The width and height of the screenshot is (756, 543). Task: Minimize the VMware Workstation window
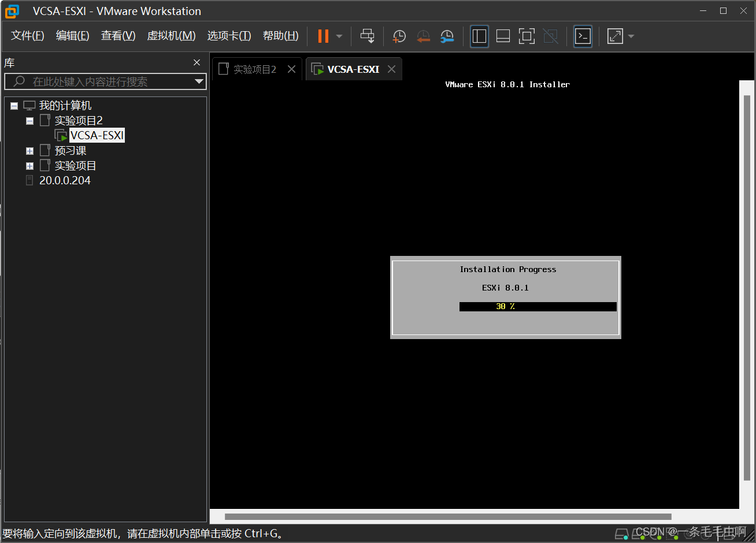[x=703, y=11]
